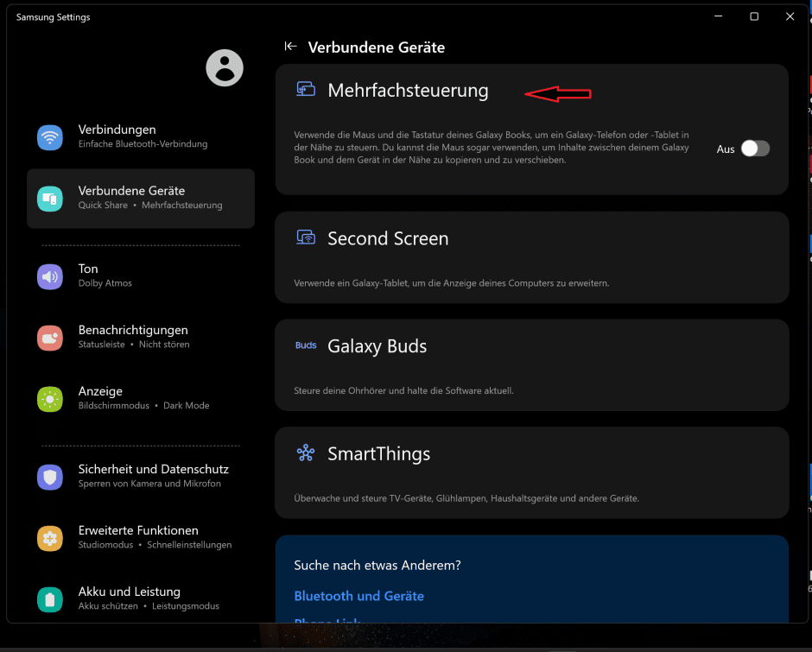Screen dimensions: 812x652
Task: Open the Anzeige settings category
Action: (141, 399)
